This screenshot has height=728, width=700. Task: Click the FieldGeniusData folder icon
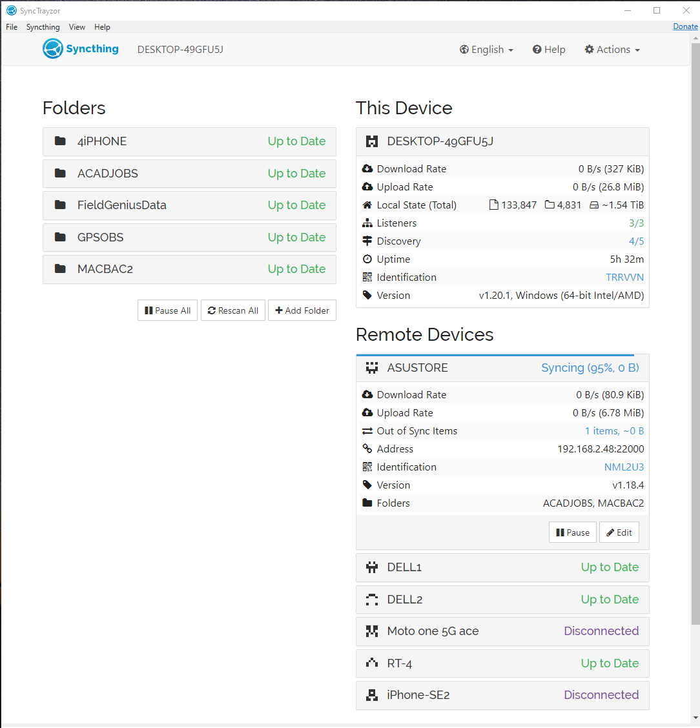61,205
